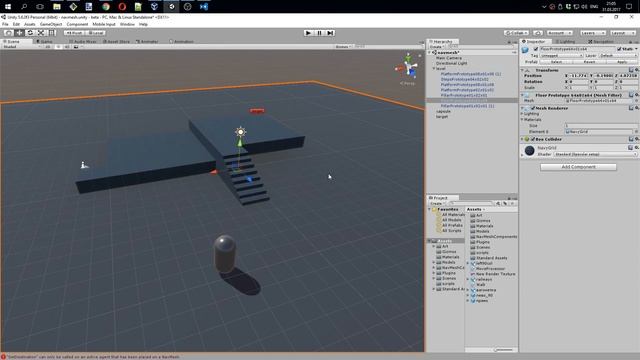Screen dimensions: 640x360
Task: Select the Move tool in the toolbar
Action: tap(19, 33)
